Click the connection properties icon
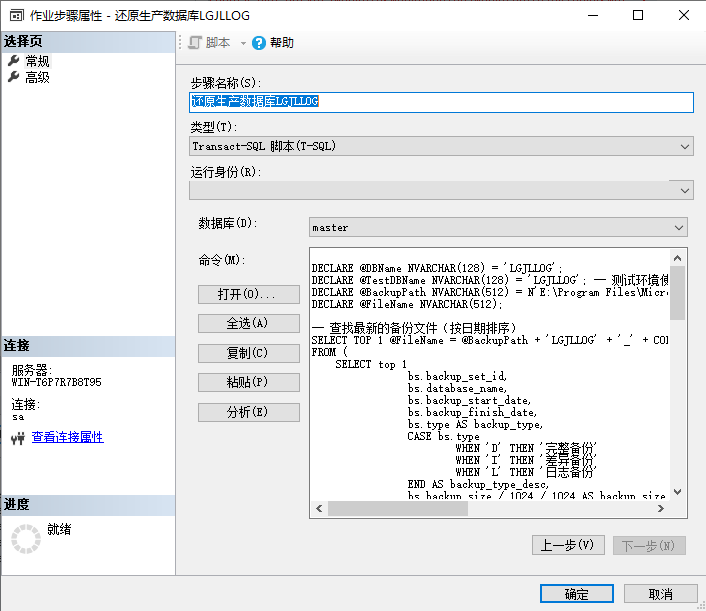The width and height of the screenshot is (706, 611). (17, 438)
